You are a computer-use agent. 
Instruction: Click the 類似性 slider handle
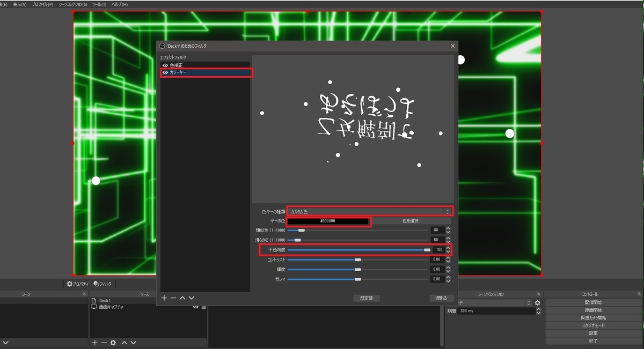point(301,230)
